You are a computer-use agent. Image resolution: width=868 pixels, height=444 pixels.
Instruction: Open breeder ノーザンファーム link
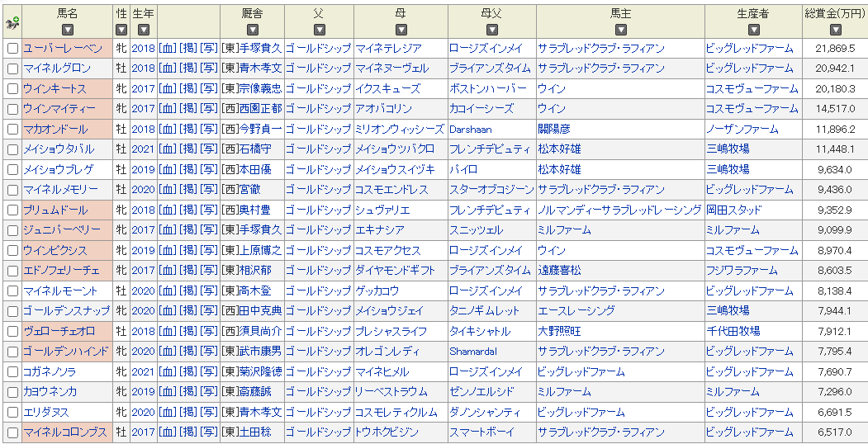pos(742,130)
